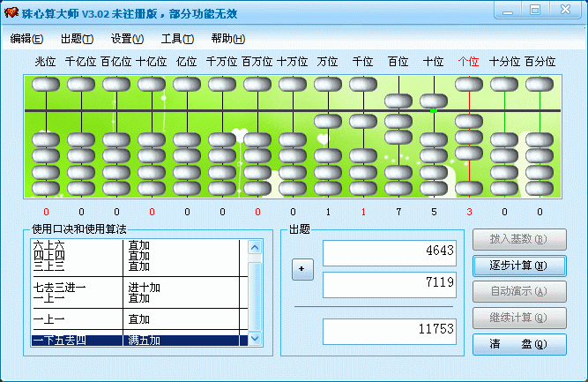The image size is (588, 382).
Task: Click the 清盘(Q) button
Action: tap(519, 344)
